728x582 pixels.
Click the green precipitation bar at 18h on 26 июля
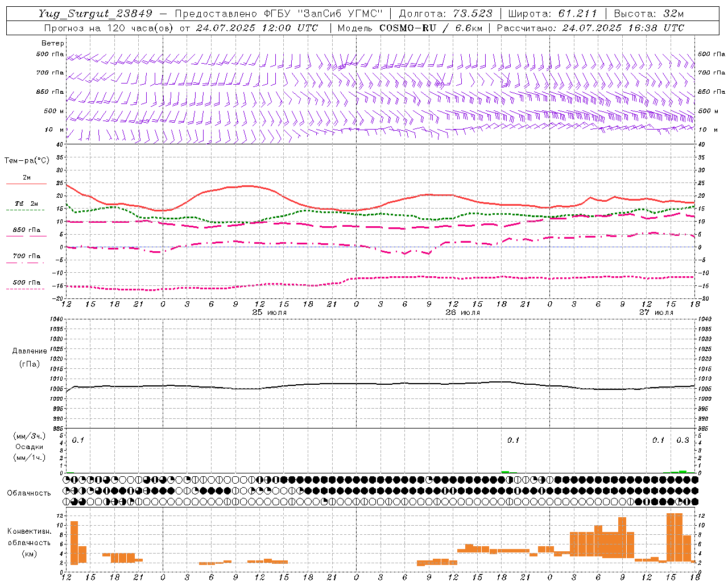[505, 472]
